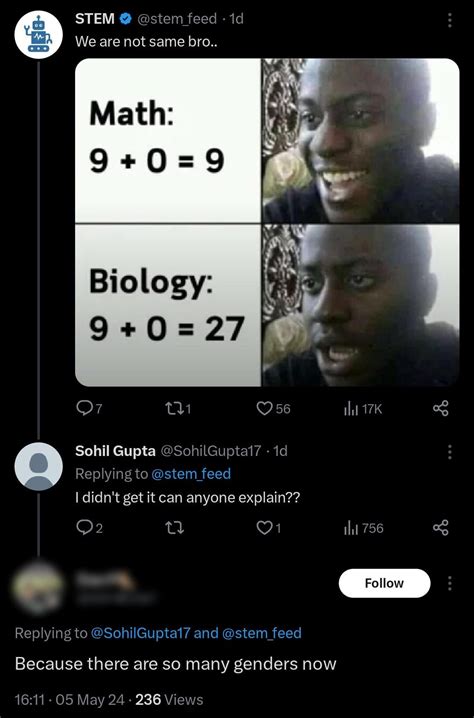The image size is (474, 718).
Task: Open Sohil Gupta's default avatar
Action: tap(38, 467)
